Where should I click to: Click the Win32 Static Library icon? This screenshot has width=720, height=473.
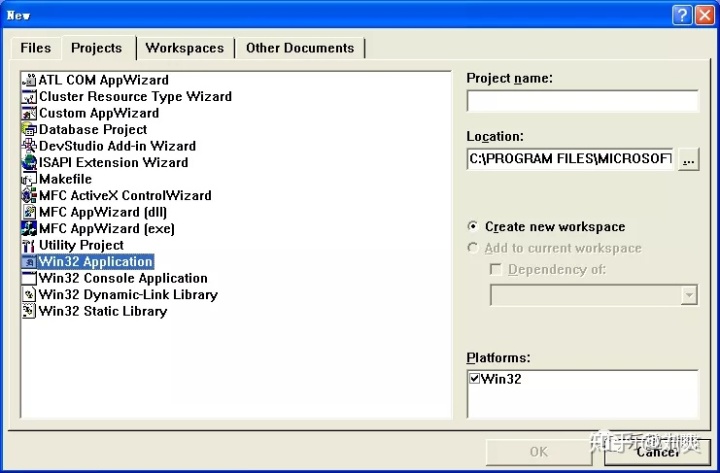click(x=29, y=312)
